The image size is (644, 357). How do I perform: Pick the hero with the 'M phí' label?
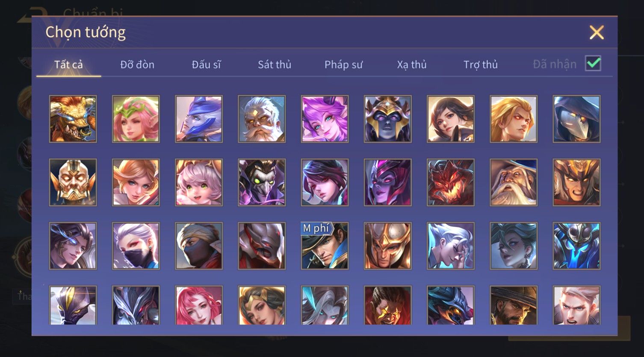click(x=325, y=246)
